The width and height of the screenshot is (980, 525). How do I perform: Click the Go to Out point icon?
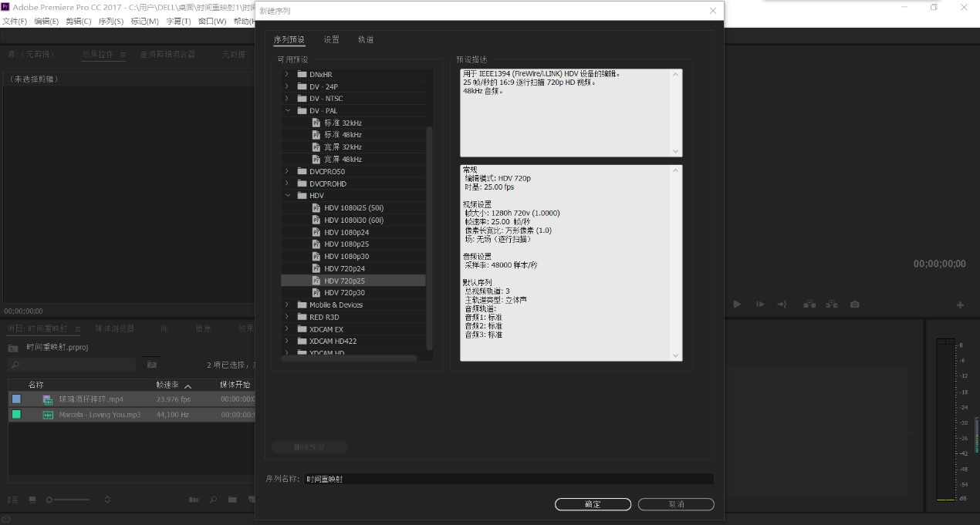pos(782,305)
